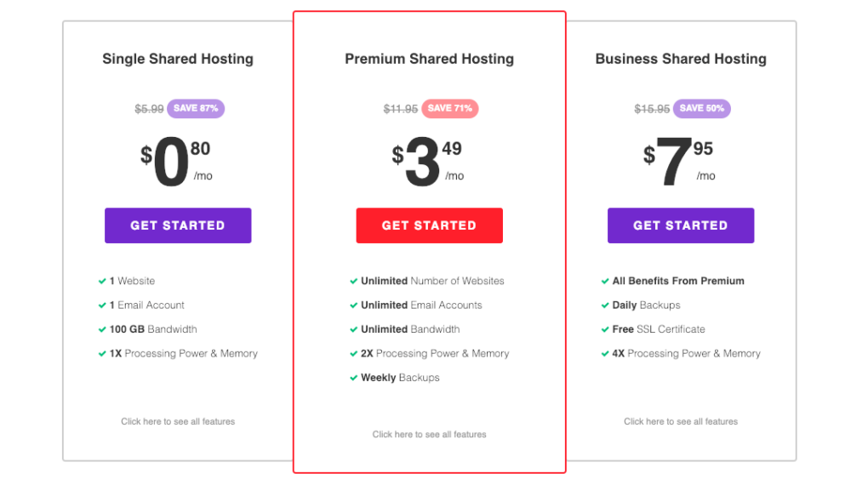Click the red Get Started button for Premium
868x485 pixels.
[429, 225]
